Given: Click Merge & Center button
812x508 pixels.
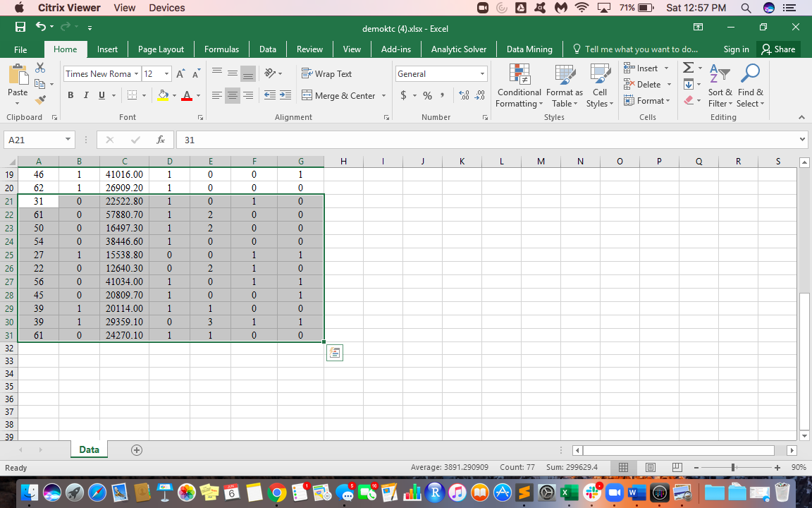Looking at the screenshot, I should (x=338, y=95).
